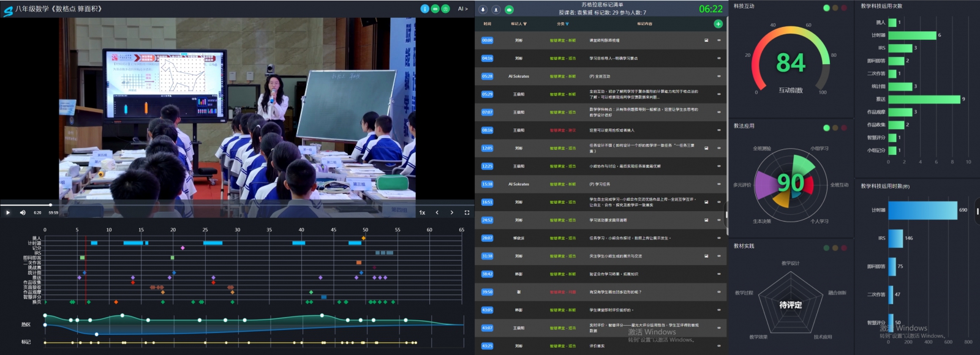Go to next video segment arrow
Viewport: 980px width, 355px height.
(x=452, y=212)
